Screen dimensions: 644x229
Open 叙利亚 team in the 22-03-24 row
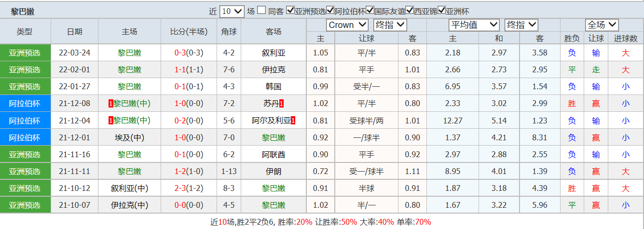coord(274,53)
